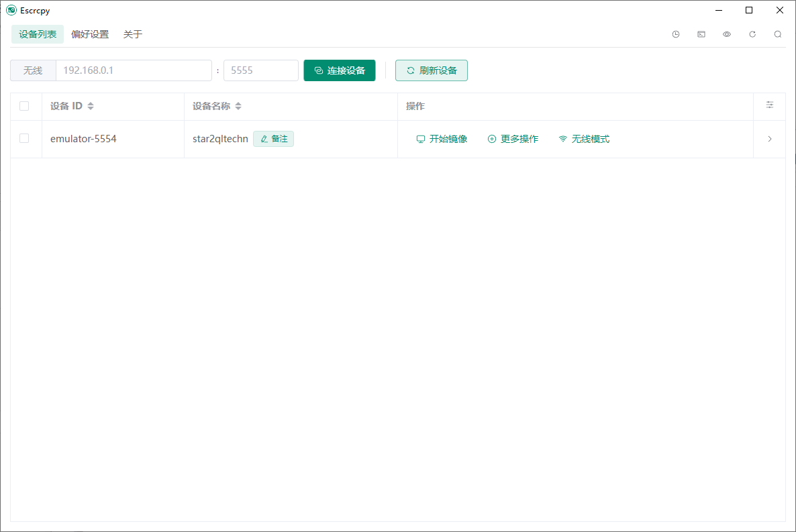Click the 连接设备 connect device button
796x532 pixels.
pos(340,70)
